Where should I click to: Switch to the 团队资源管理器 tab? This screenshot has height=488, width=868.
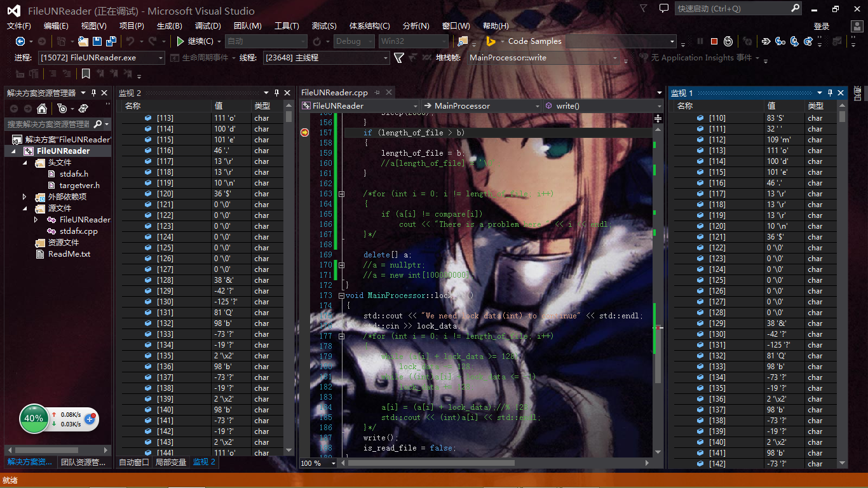[x=84, y=463]
